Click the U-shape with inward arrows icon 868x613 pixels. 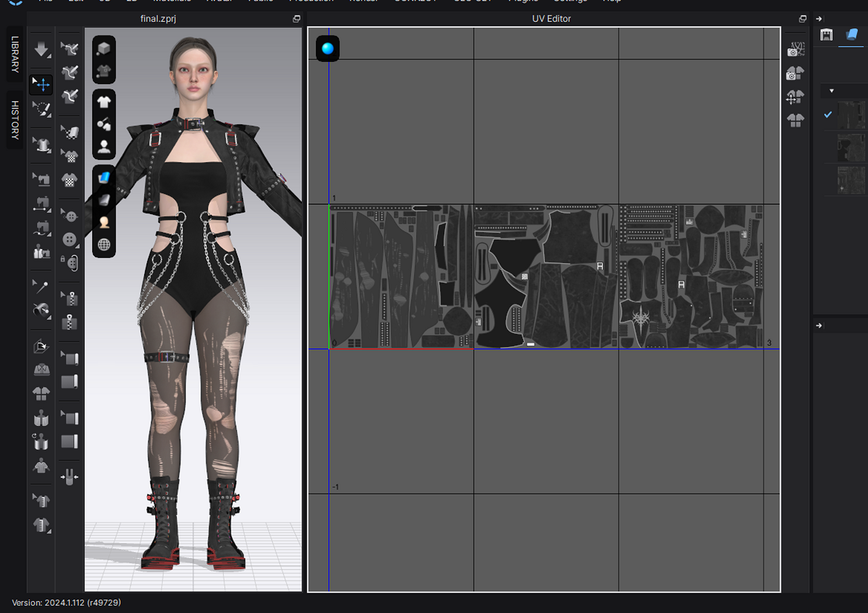click(70, 478)
